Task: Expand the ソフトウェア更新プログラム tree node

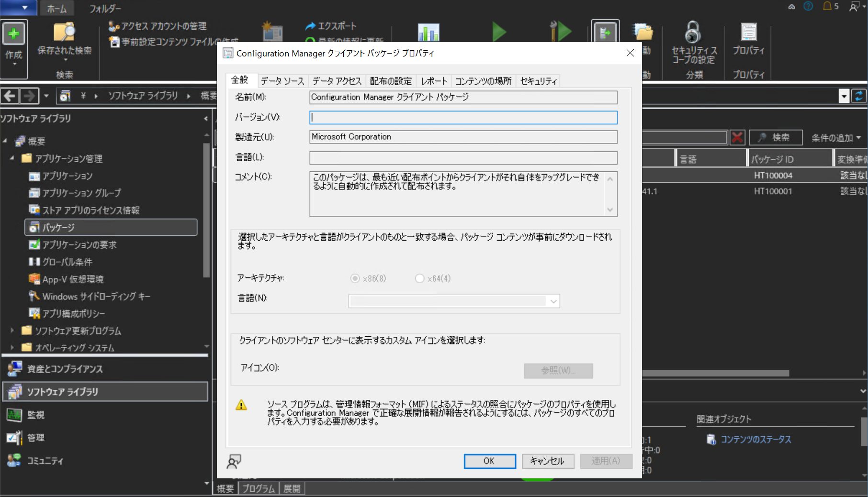Action: click(x=12, y=331)
